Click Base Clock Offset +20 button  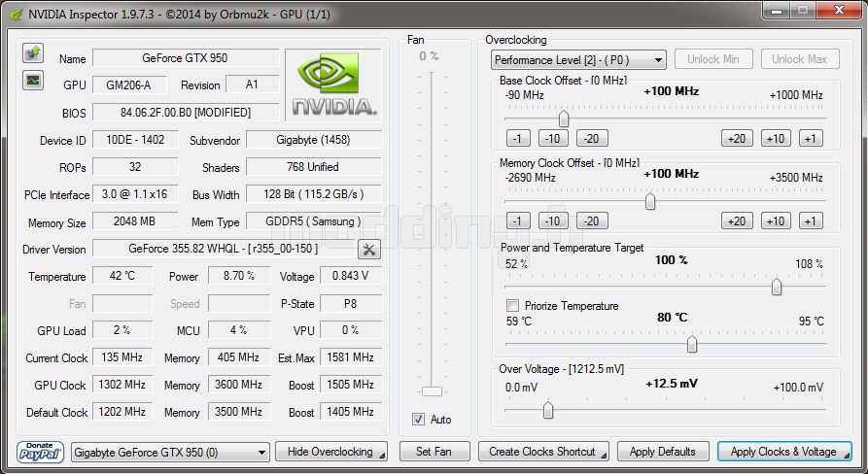tap(737, 138)
